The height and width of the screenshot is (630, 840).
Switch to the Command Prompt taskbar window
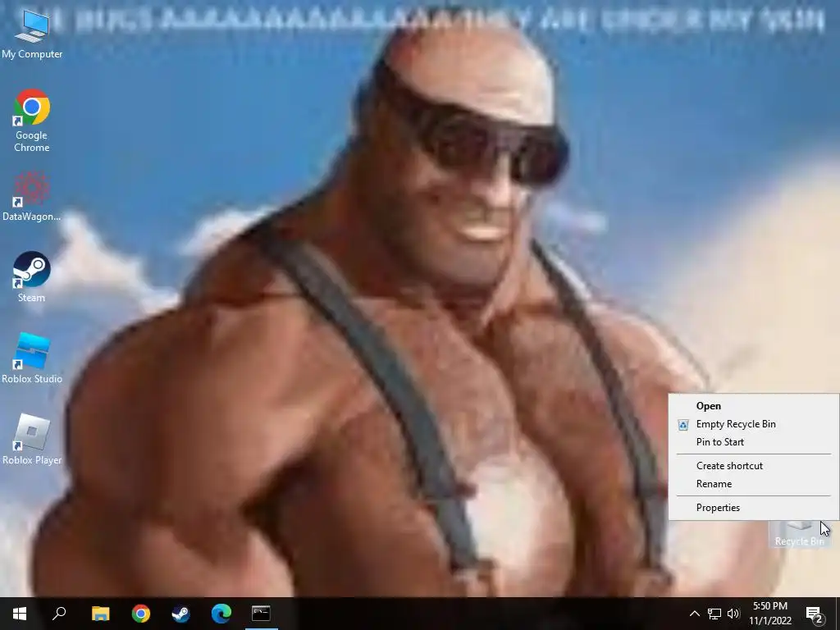click(x=261, y=614)
